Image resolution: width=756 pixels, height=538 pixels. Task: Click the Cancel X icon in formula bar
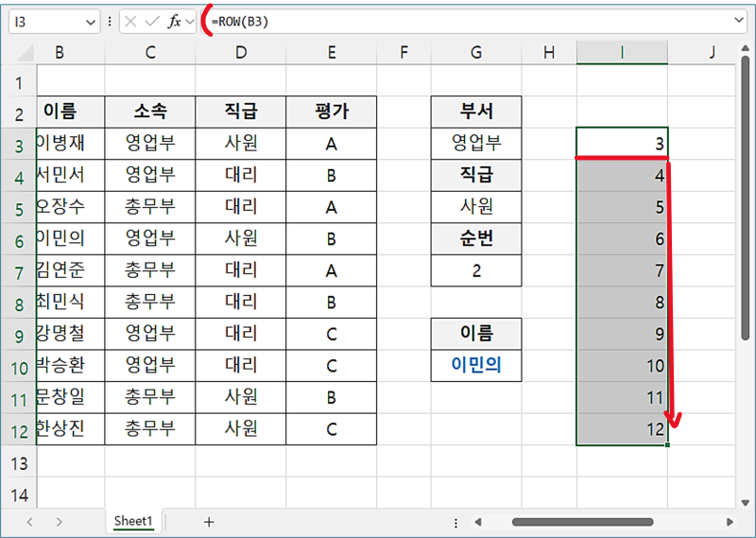[x=132, y=21]
